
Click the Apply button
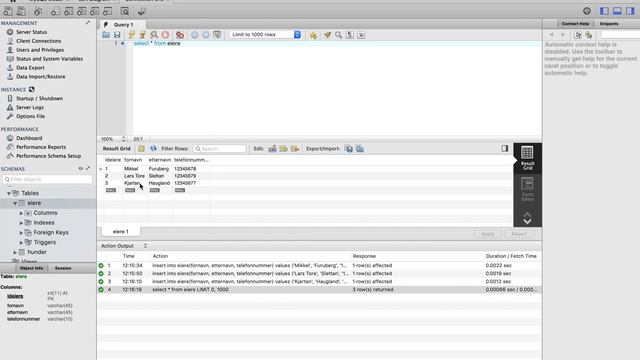pyautogui.click(x=488, y=234)
